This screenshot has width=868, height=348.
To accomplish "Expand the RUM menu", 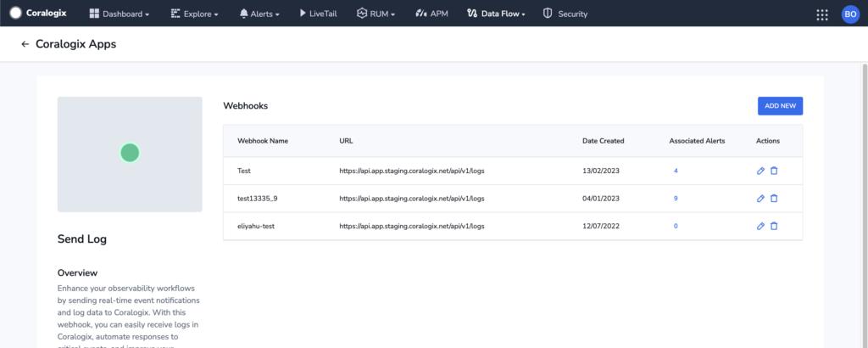I will 376,14.
